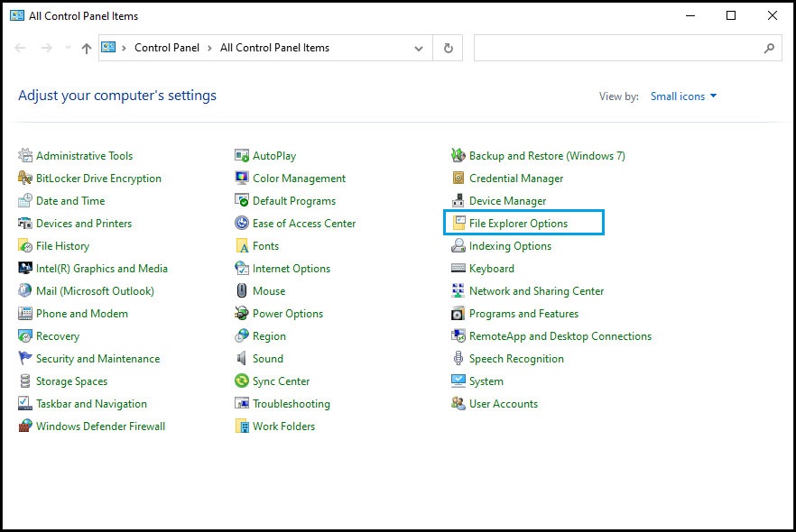This screenshot has height=532, width=796.
Task: Click the Sync Center icon
Action: 242,381
